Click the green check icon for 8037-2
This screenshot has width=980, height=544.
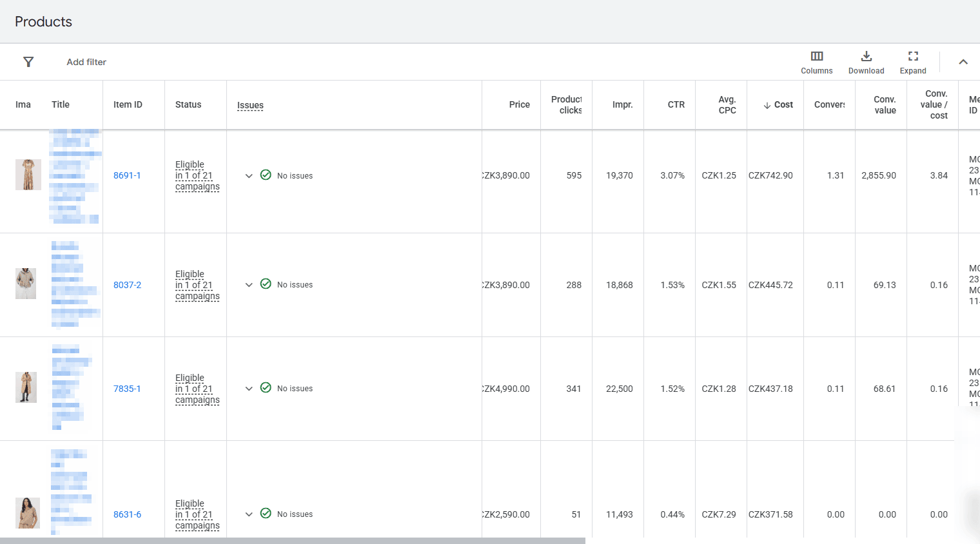tap(266, 284)
